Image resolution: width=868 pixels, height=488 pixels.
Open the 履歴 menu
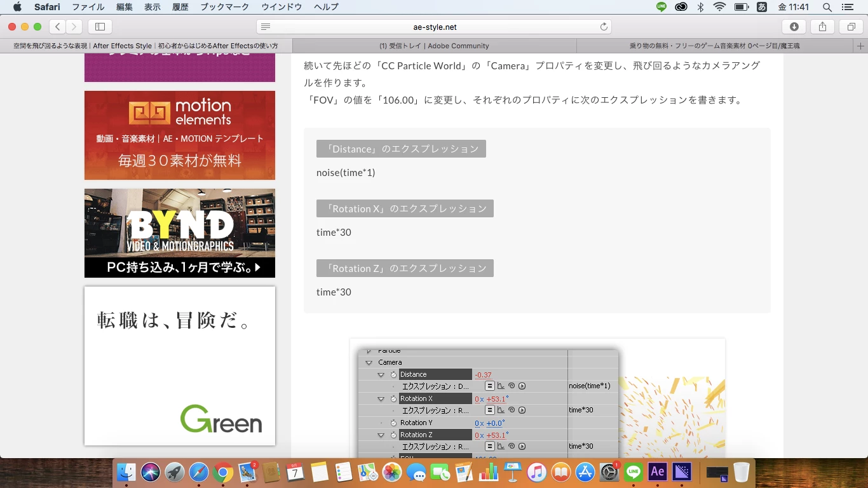tap(180, 7)
